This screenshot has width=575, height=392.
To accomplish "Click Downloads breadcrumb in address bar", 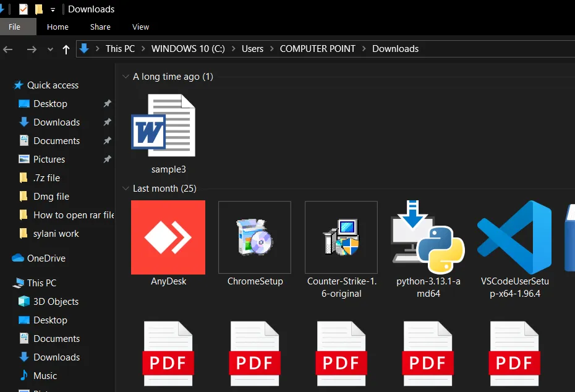I will 395,49.
